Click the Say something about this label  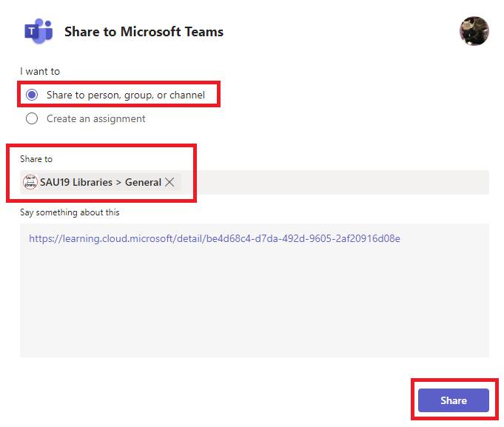70,212
